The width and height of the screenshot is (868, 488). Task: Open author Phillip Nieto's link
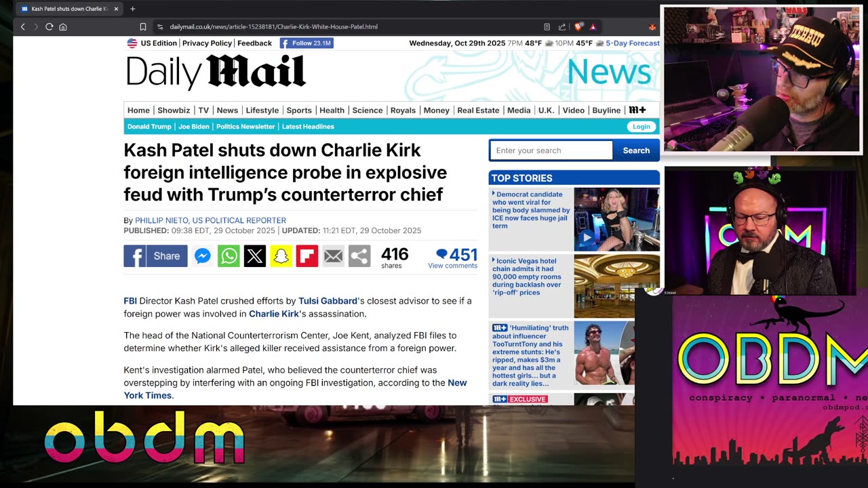tap(210, 220)
